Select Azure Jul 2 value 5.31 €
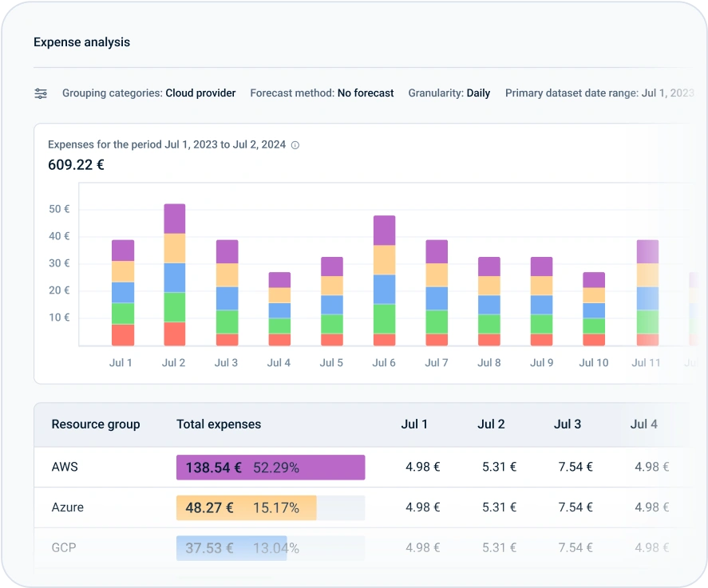 (x=500, y=507)
